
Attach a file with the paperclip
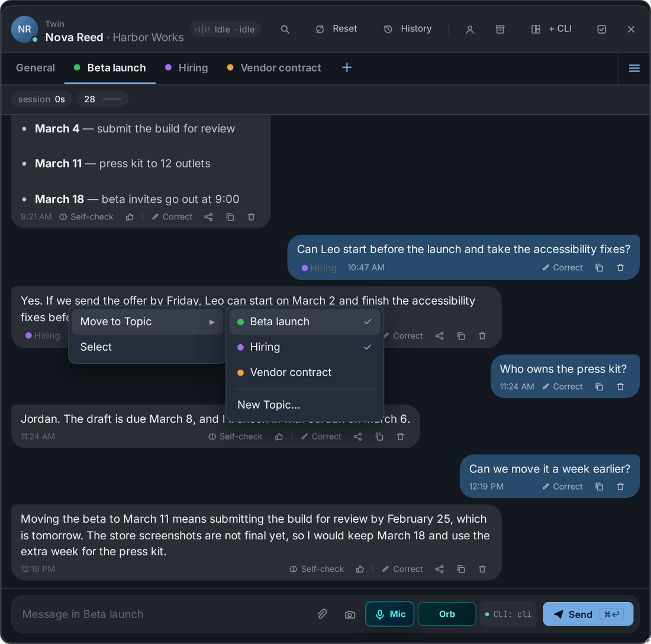322,614
